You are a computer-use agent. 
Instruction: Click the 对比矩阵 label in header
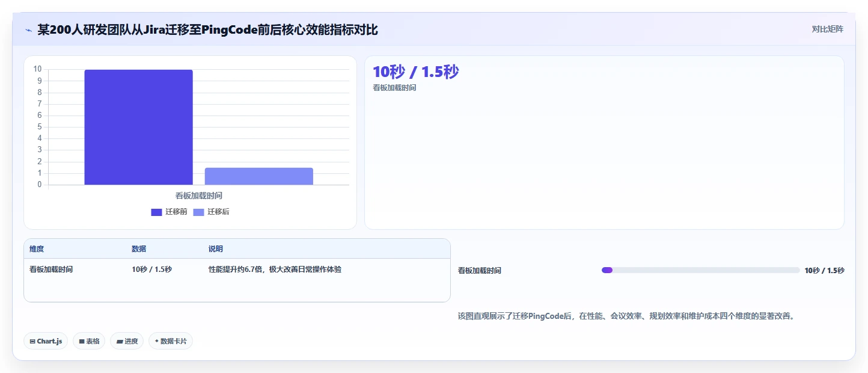pos(828,29)
